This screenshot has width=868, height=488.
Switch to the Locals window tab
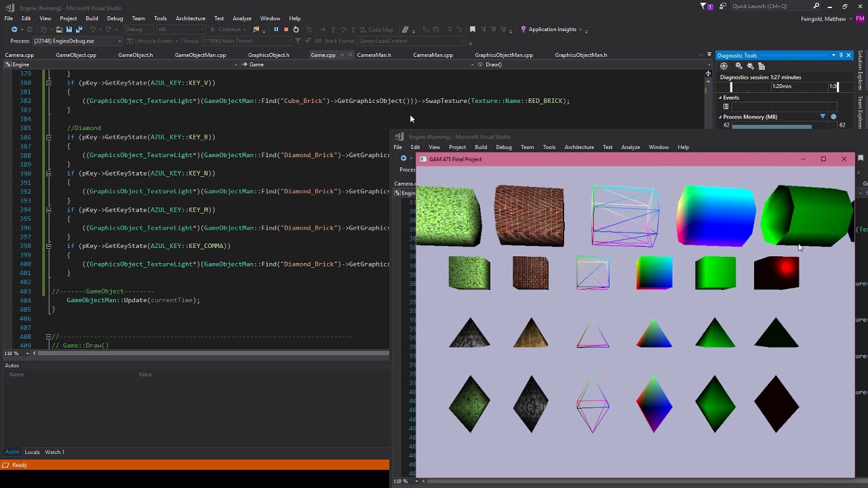click(32, 452)
